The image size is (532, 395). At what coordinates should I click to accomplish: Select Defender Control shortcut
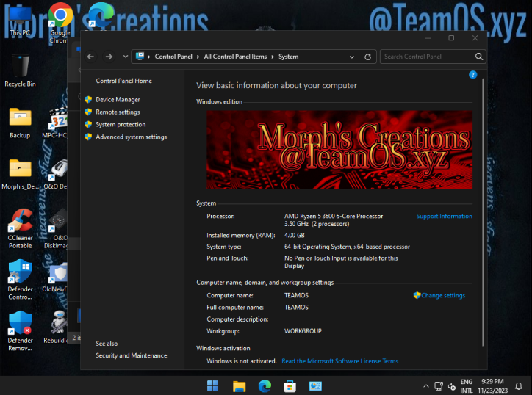tap(20, 280)
